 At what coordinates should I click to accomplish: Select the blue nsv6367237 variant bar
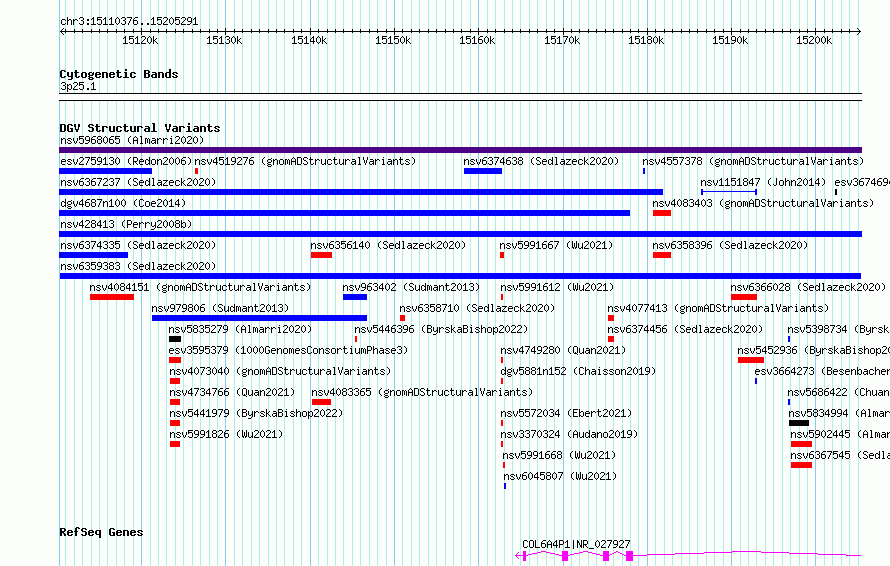click(361, 192)
